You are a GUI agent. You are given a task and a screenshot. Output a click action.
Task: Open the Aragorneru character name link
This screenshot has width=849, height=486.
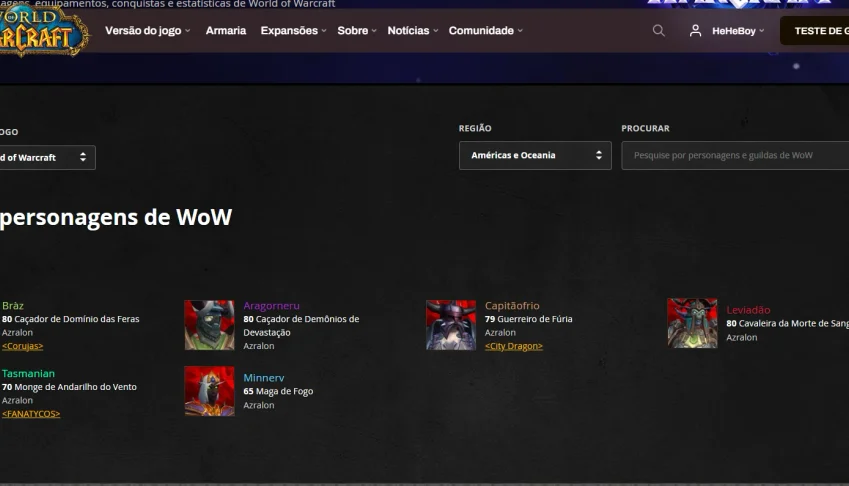(x=271, y=306)
